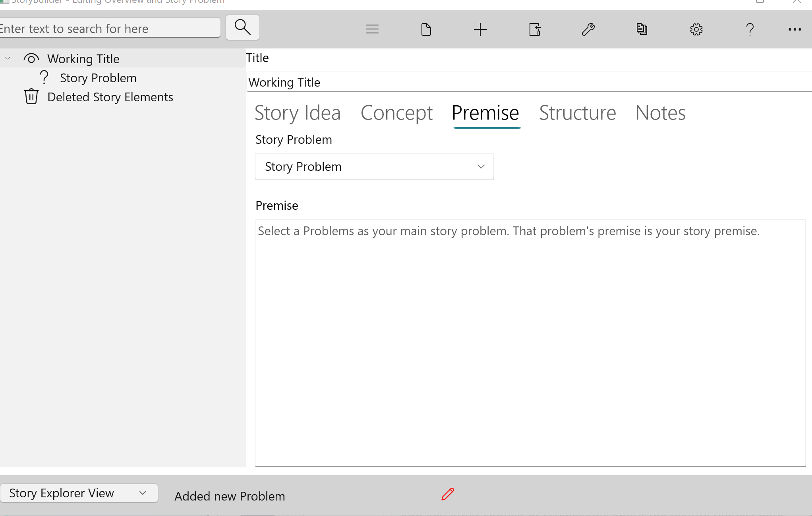Viewport: 812px width, 516px height.
Task: Collapse the Working Title tree node
Action: 8,58
